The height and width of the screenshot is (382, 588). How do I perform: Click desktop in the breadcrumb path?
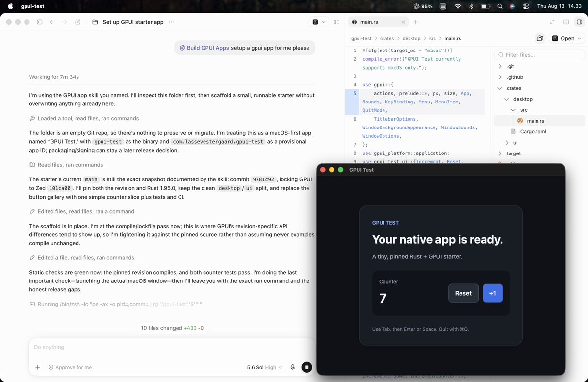pos(411,38)
